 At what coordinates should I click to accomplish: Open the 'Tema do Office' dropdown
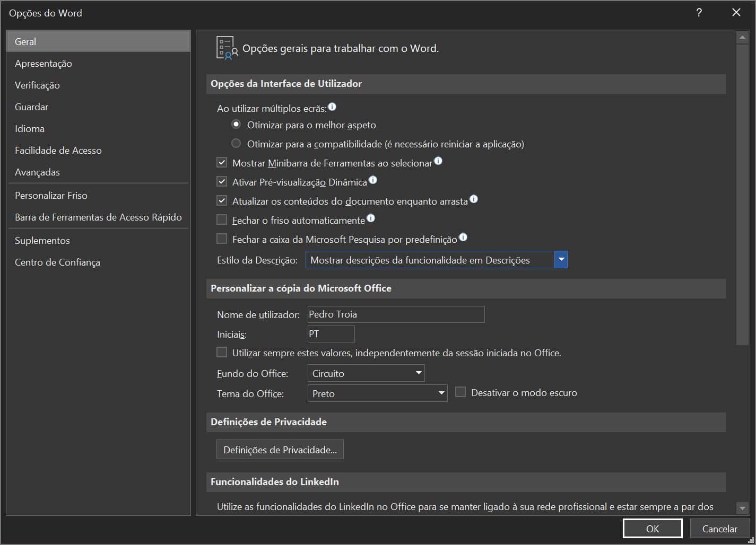(x=441, y=393)
